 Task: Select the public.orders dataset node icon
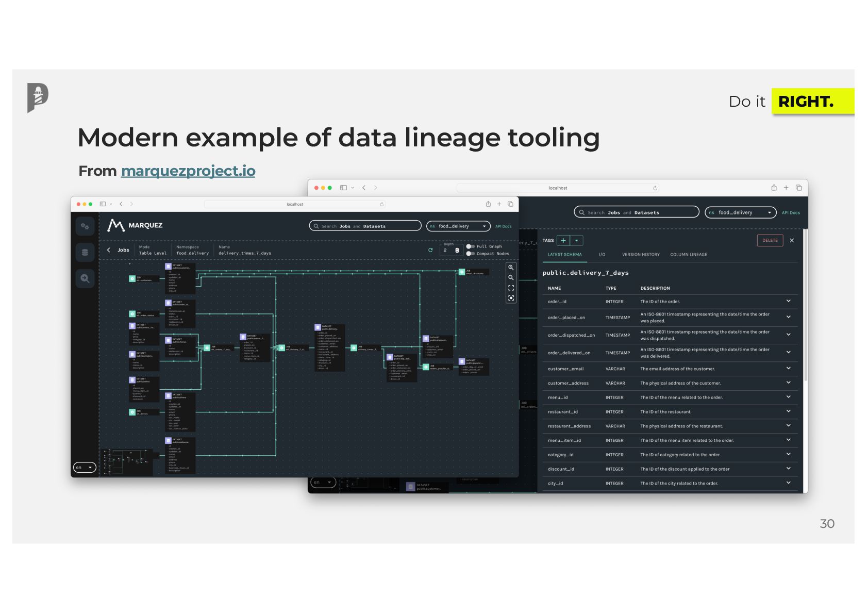pos(132,380)
